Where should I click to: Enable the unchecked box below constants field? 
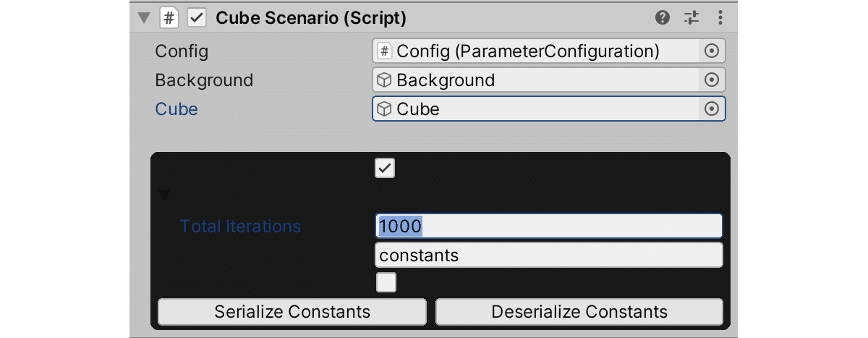(x=386, y=282)
